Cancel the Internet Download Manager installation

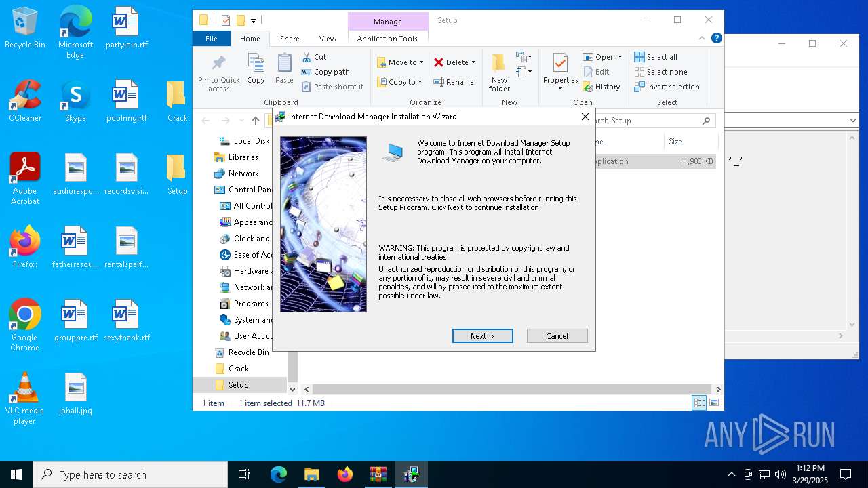(557, 336)
